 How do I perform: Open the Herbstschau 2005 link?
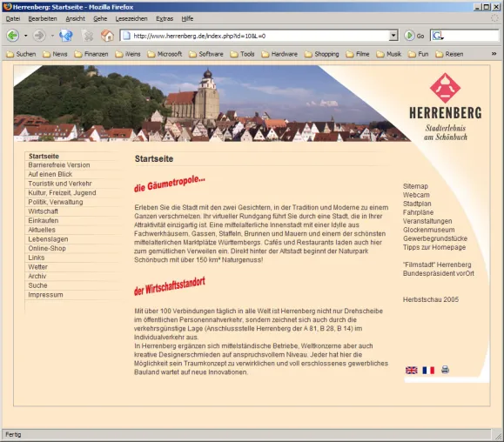click(x=431, y=299)
